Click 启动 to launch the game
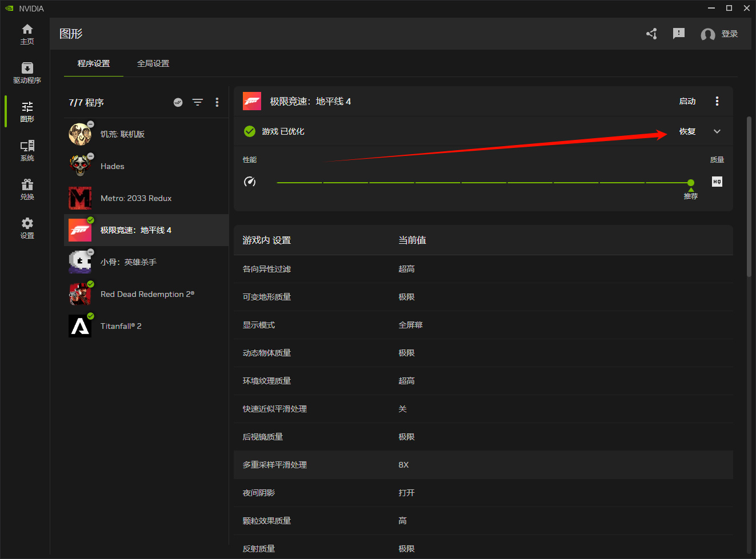Screen dimensions: 756x559 [687, 101]
